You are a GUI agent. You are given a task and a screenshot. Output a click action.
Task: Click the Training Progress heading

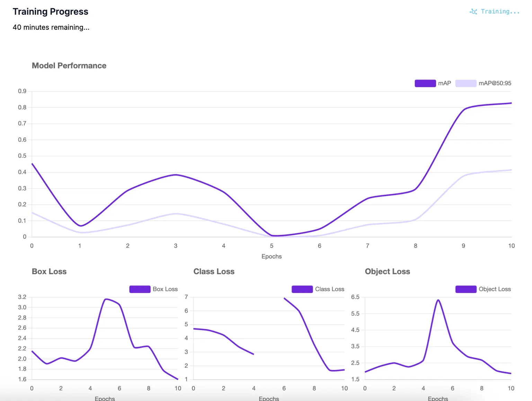[x=51, y=12]
